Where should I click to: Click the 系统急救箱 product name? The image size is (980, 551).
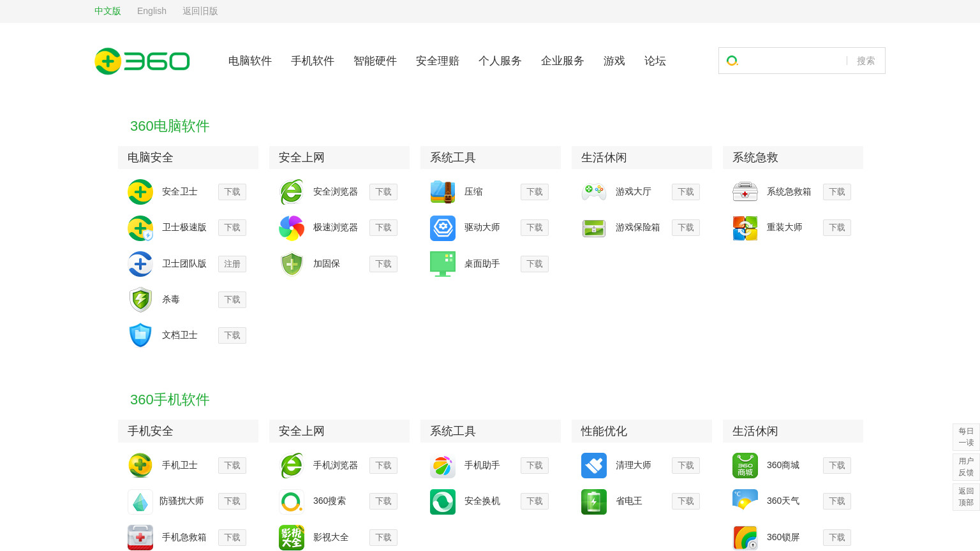(789, 192)
